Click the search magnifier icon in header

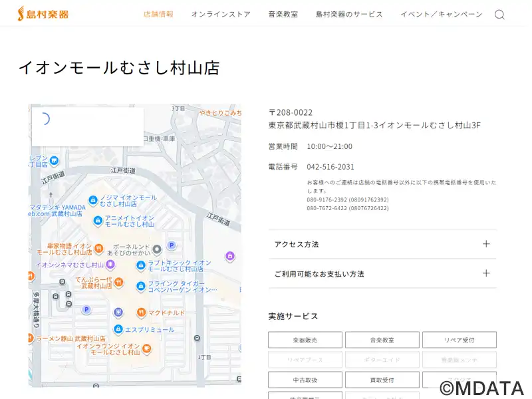[499, 15]
